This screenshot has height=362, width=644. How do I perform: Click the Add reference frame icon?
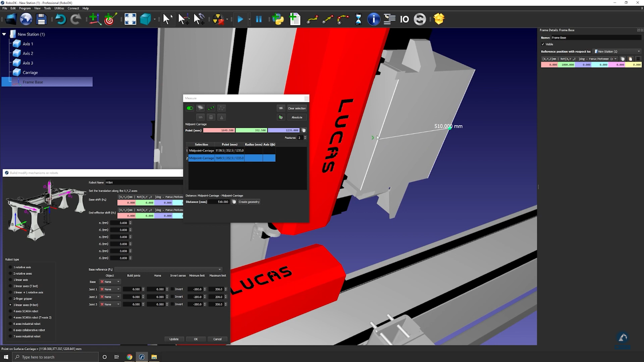pos(95,19)
